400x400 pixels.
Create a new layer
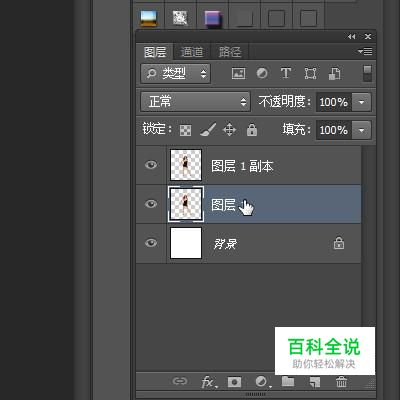pyautogui.click(x=314, y=382)
